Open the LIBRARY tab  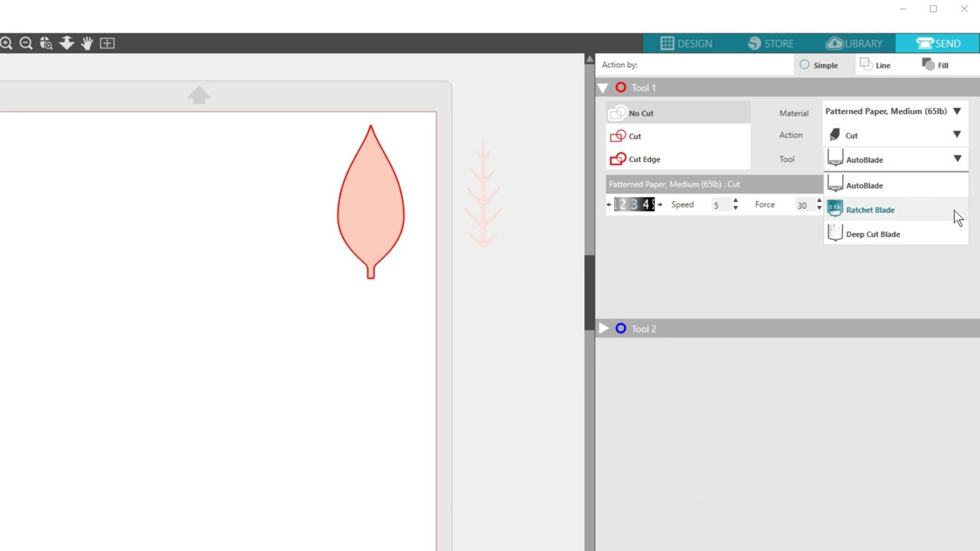(x=854, y=44)
